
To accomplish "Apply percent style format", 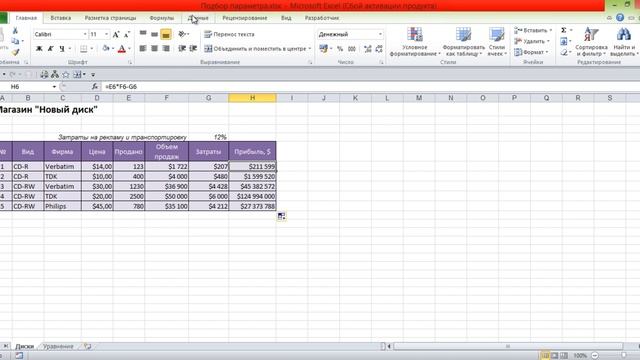I will point(340,49).
